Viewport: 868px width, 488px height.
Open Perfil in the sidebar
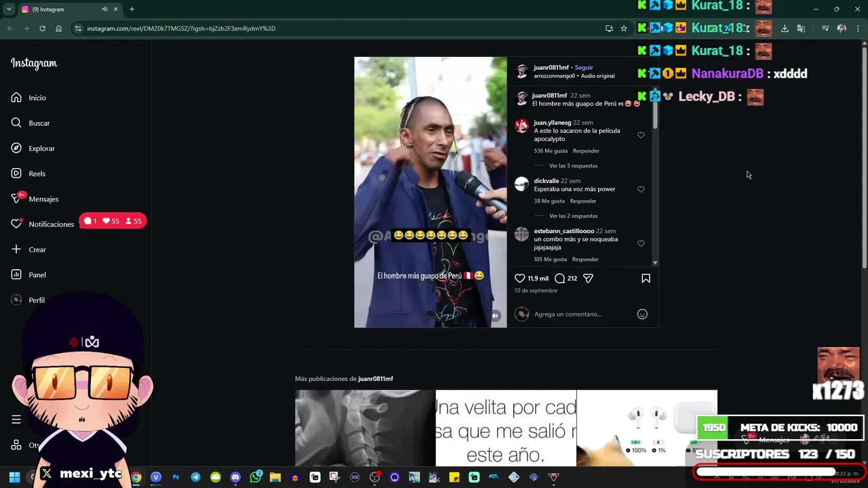click(28, 300)
